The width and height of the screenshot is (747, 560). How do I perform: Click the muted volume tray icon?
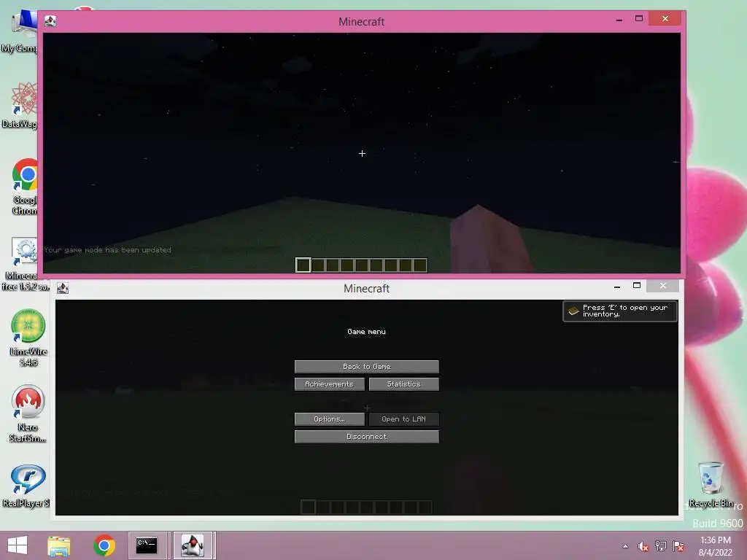click(643, 546)
